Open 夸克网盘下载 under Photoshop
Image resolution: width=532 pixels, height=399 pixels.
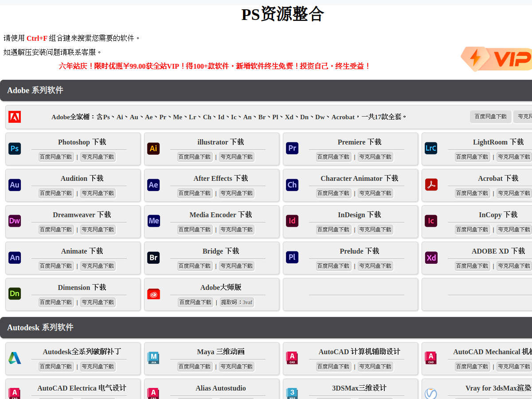[98, 157]
